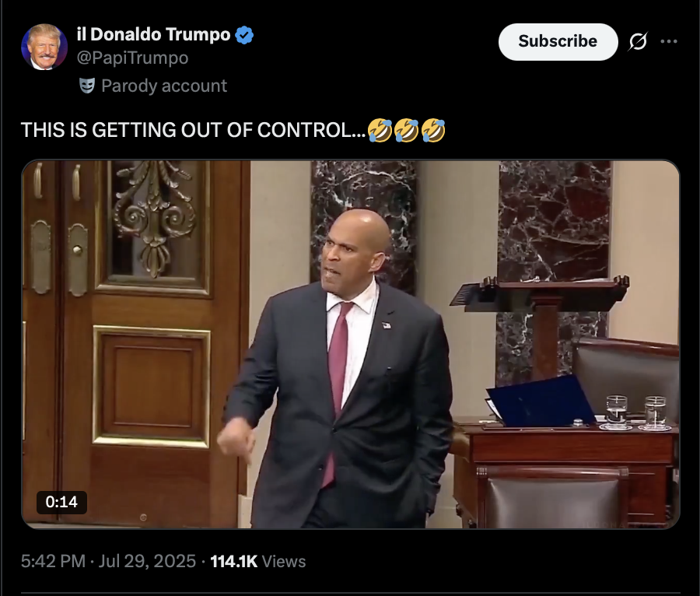Click the parody mask icon

[x=87, y=86]
